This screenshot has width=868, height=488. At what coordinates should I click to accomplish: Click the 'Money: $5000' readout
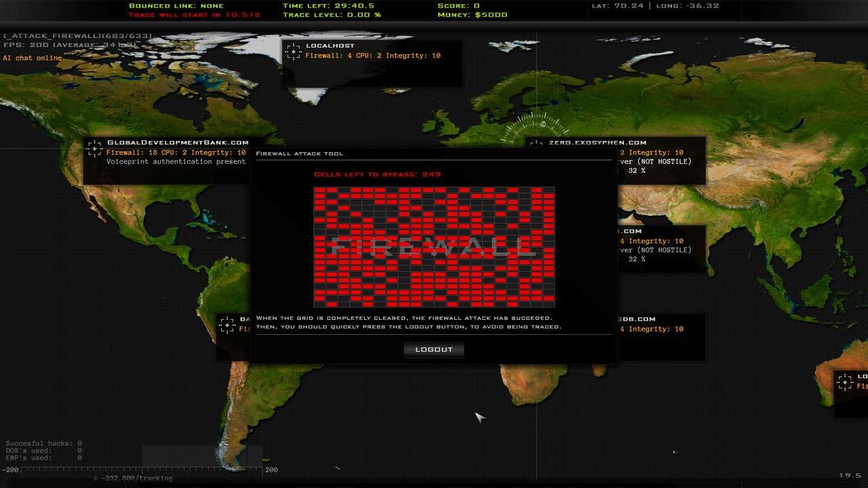coord(473,15)
